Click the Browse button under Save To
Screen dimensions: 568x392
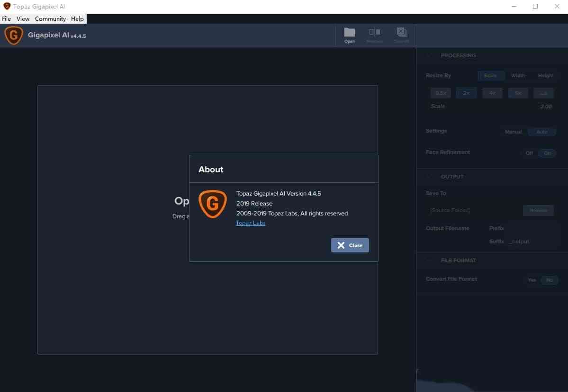click(538, 210)
